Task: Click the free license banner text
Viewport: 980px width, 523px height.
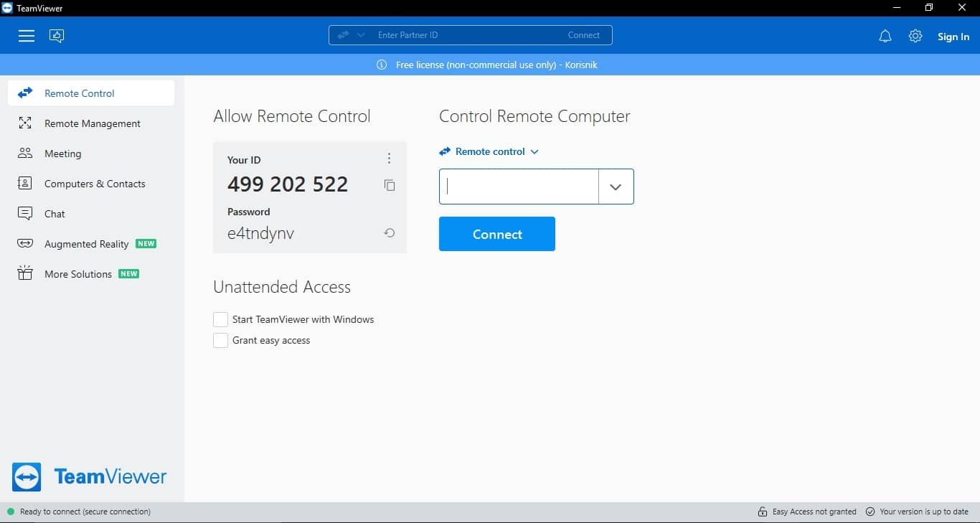Action: [496, 65]
